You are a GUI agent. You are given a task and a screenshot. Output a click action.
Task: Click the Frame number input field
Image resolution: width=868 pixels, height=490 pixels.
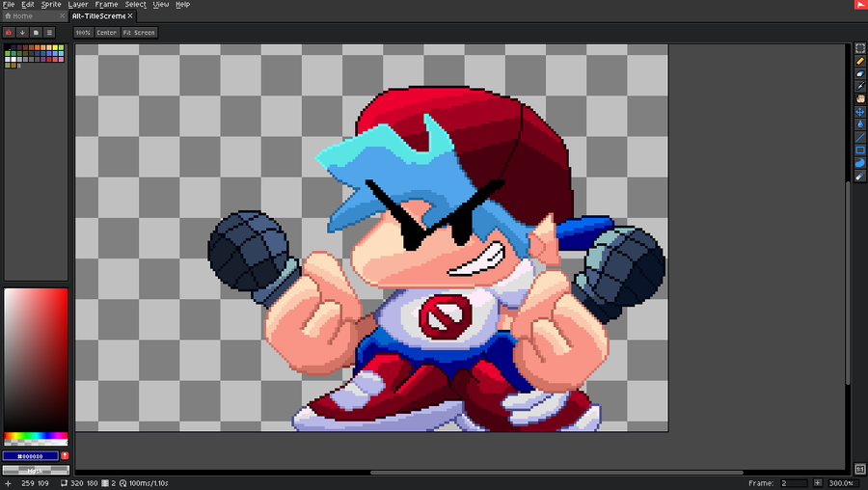click(x=794, y=483)
